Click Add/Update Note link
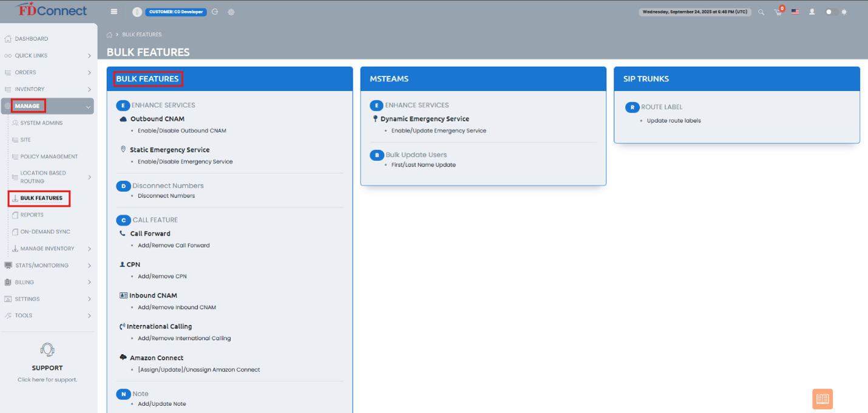This screenshot has width=868, height=413. (161, 404)
